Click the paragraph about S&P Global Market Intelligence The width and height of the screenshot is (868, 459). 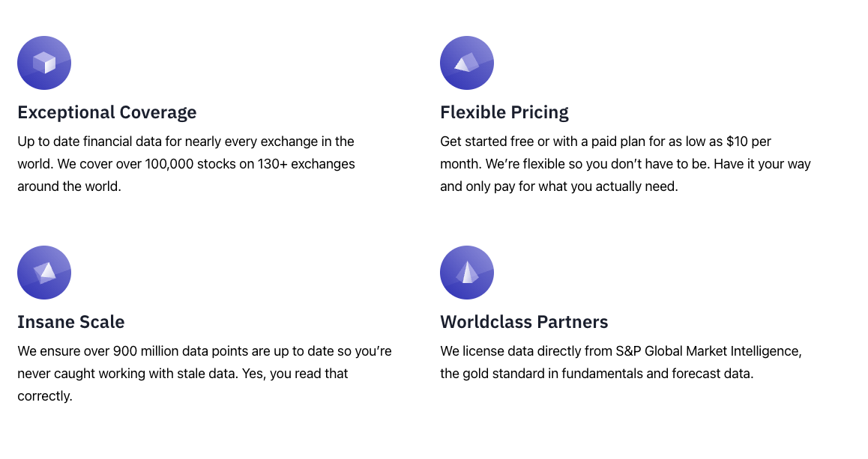621,362
